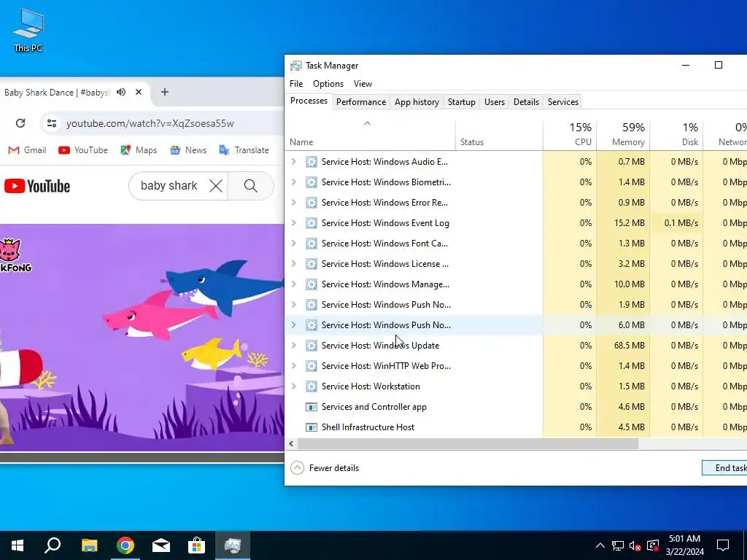
Task: Open File Explorer from taskbar
Action: pyautogui.click(x=89, y=545)
